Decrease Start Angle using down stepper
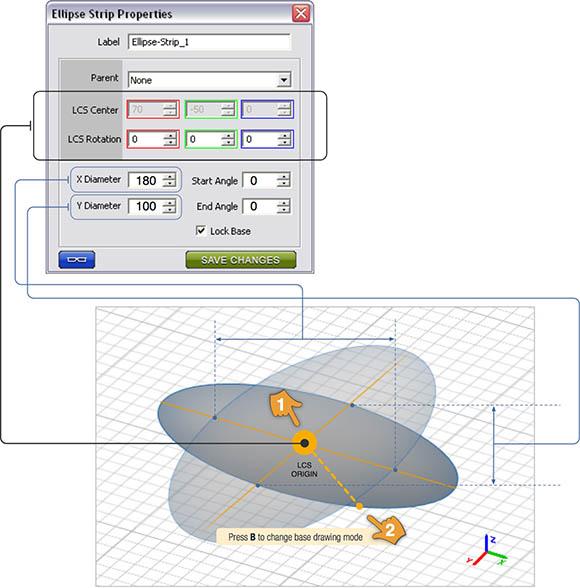This screenshot has width=580, height=588. [283, 184]
